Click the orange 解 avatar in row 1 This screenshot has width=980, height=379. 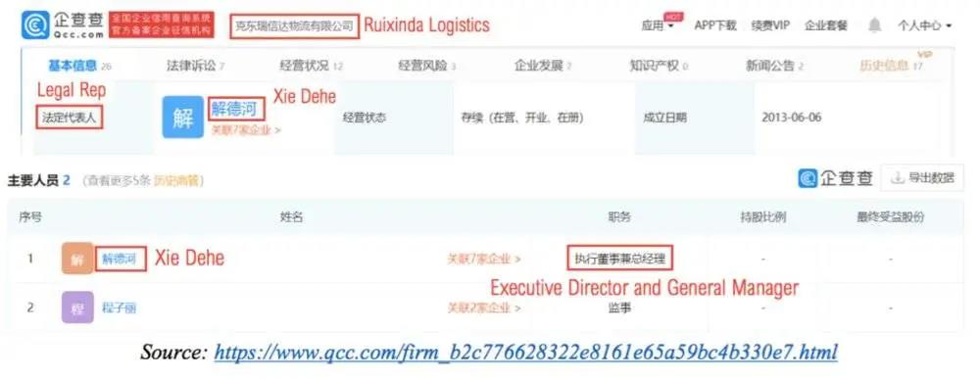pos(77,259)
